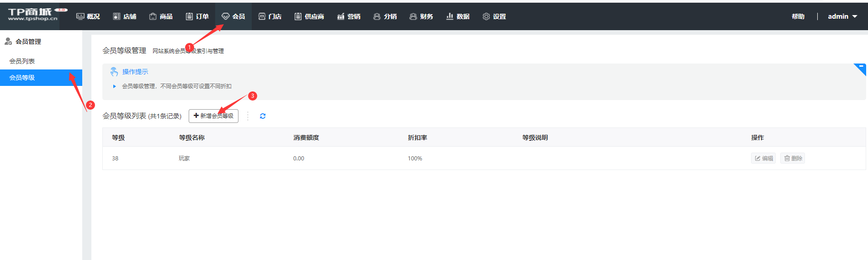Collapse the 操作提示 tips panel corner toggle
The height and width of the screenshot is (260, 868).
[x=861, y=68]
